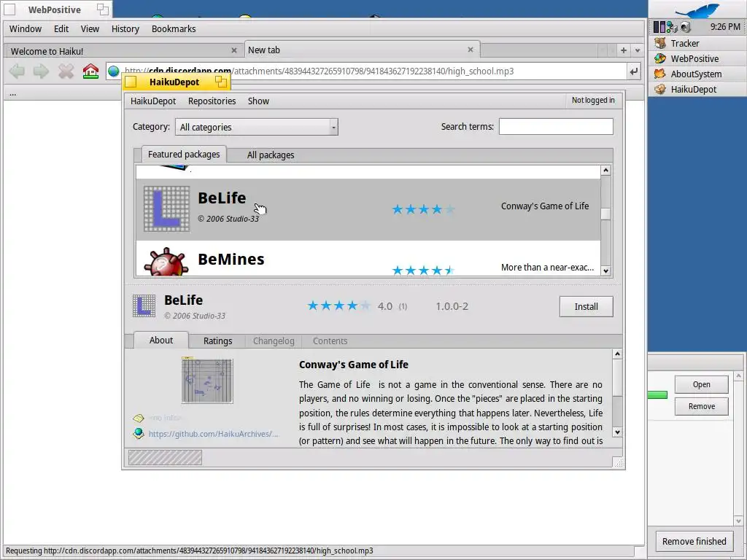Open the Contents tab

pos(330,341)
